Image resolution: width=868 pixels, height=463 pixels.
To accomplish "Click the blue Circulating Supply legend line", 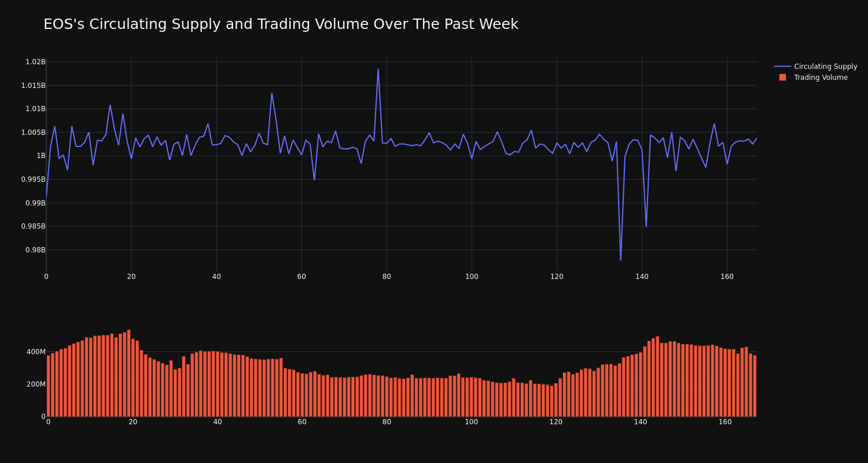I will (x=782, y=67).
